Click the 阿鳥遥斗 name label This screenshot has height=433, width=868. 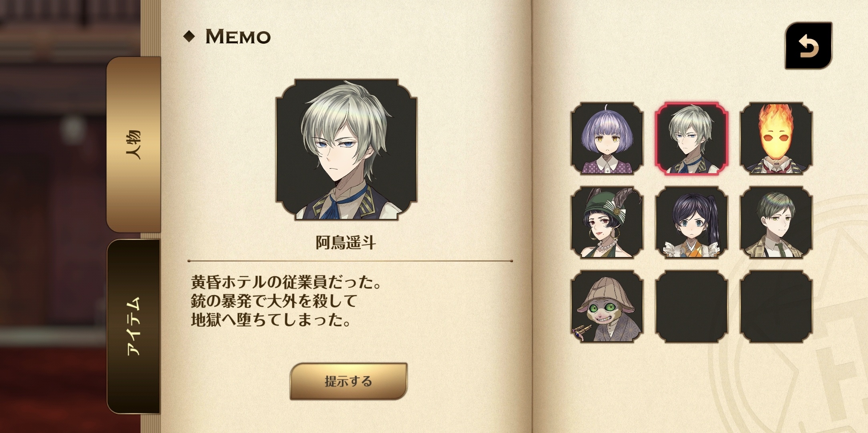point(346,242)
